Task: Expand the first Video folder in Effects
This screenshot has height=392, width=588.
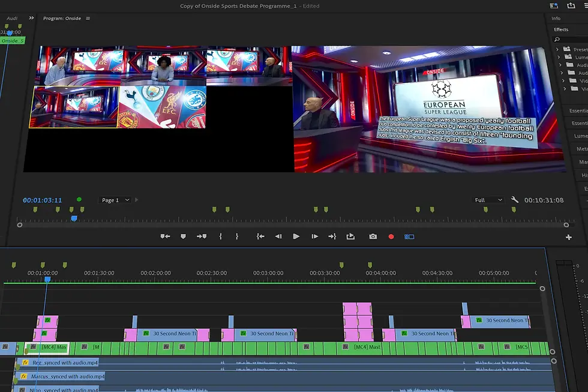Action: (563, 80)
